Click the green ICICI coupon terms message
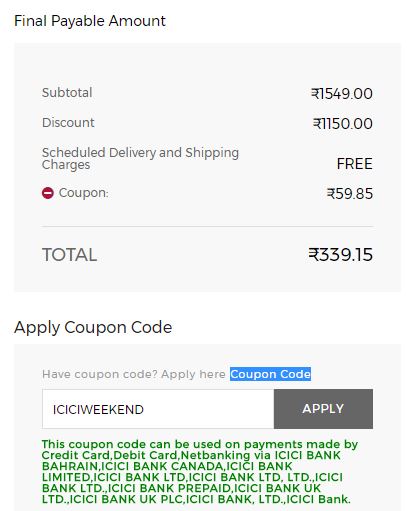 [x=200, y=472]
